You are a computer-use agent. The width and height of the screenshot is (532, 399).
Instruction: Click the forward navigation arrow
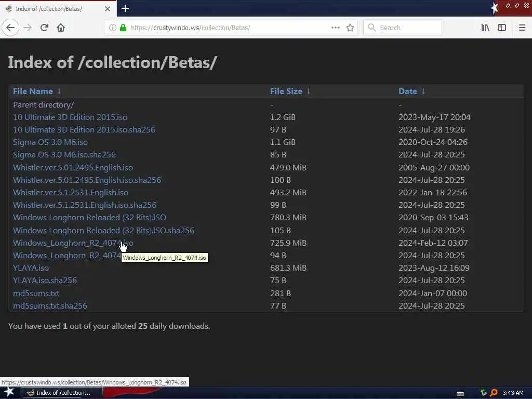pyautogui.click(x=28, y=28)
